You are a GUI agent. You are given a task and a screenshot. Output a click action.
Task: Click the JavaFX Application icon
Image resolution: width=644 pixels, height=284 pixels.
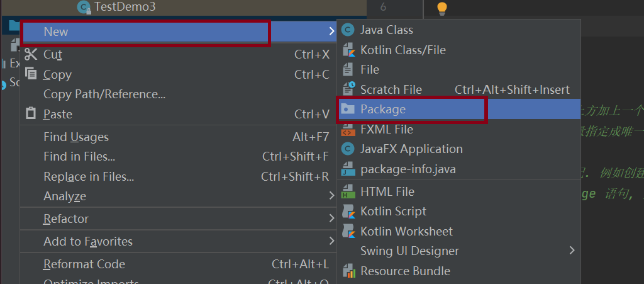tap(348, 149)
